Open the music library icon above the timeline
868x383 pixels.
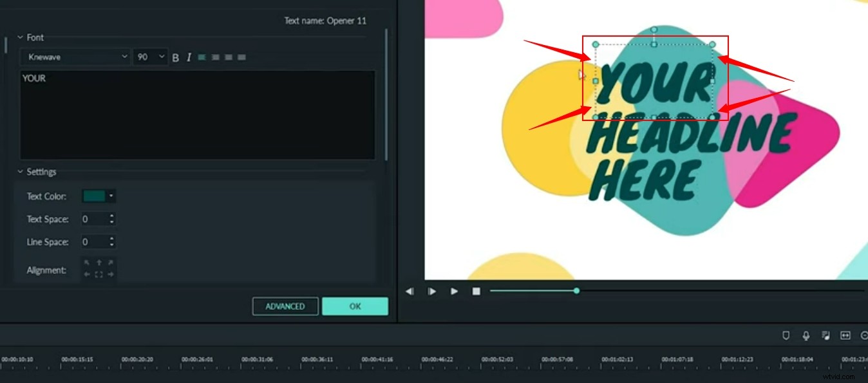(826, 335)
